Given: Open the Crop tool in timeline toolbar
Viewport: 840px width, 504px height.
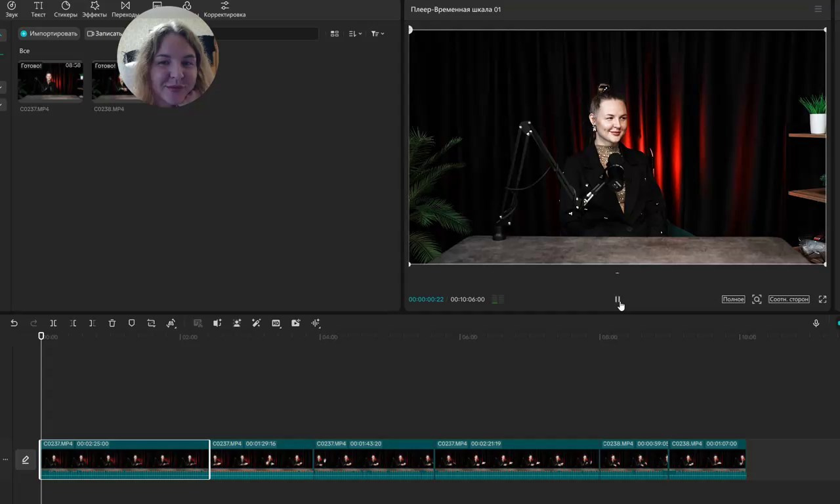Looking at the screenshot, I should (x=152, y=323).
